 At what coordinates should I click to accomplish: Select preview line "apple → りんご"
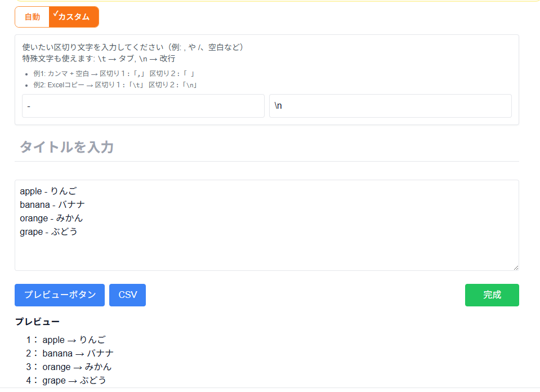[73, 340]
